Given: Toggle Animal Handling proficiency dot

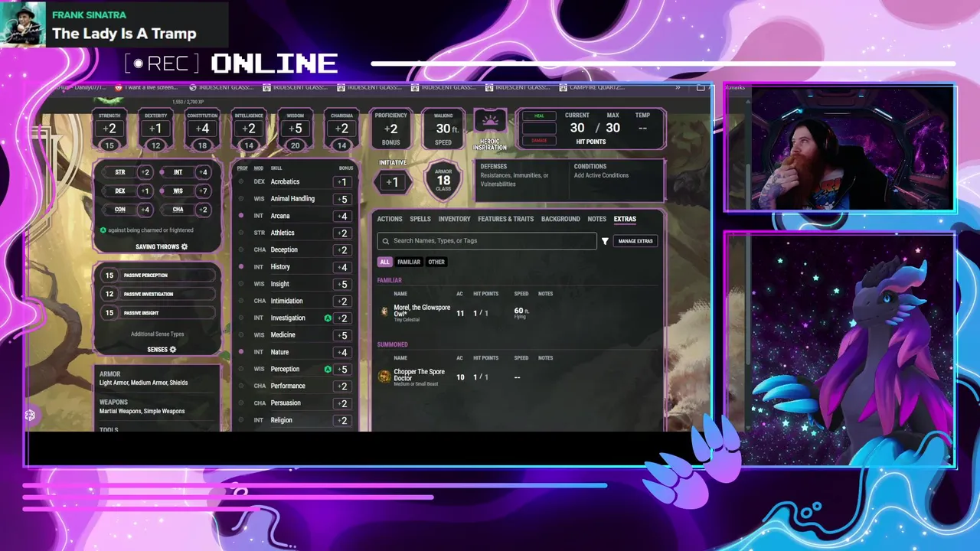Looking at the screenshot, I should (x=241, y=199).
